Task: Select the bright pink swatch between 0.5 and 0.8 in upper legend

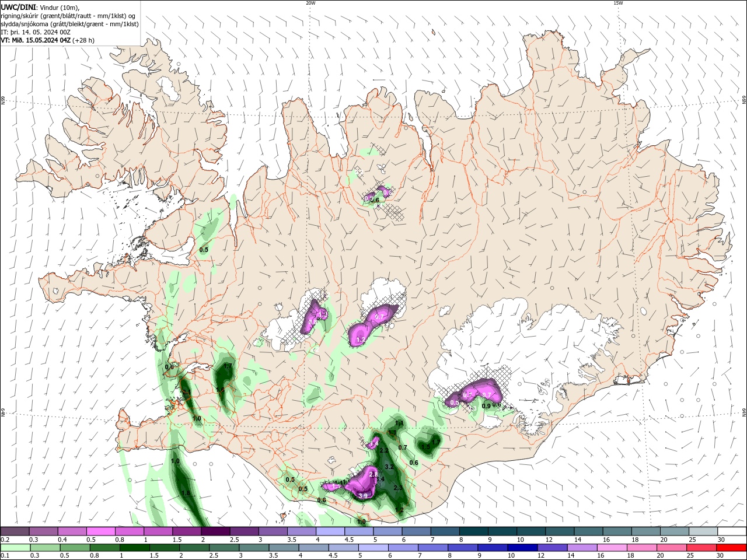Action: 101,531
